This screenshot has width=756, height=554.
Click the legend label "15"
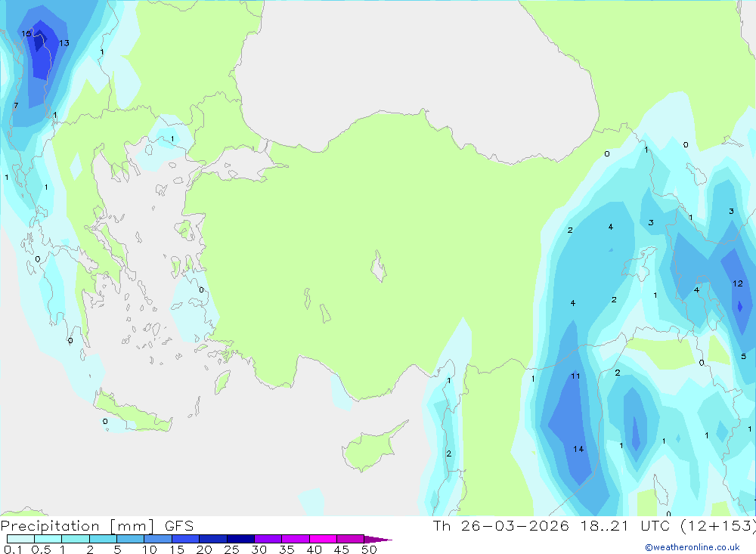pyautogui.click(x=177, y=549)
